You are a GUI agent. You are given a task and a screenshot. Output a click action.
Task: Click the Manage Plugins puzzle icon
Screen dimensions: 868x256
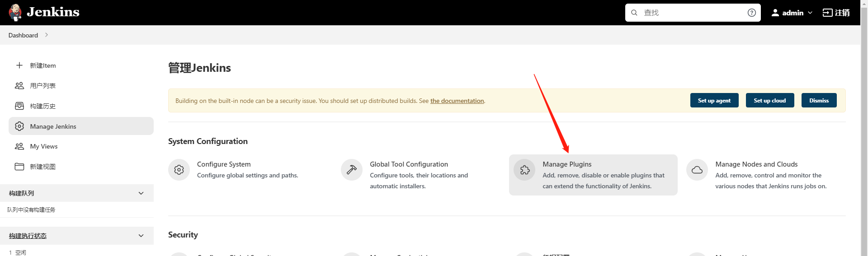(524, 170)
